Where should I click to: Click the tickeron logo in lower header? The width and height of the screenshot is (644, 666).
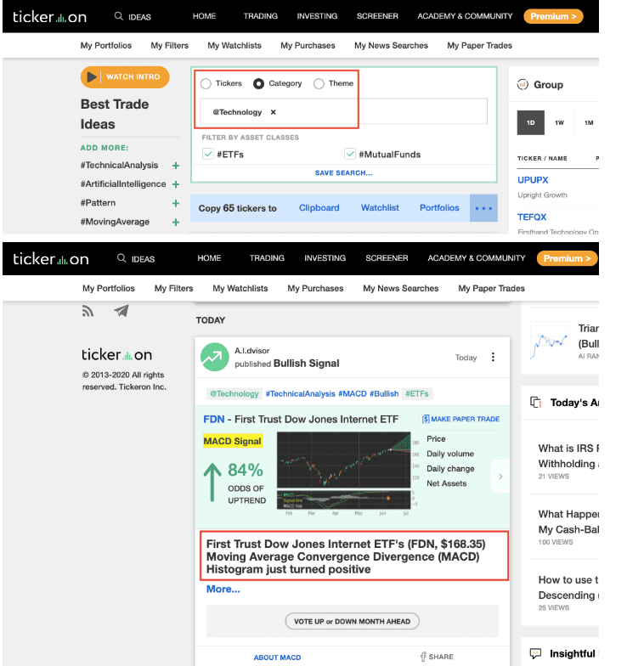point(51,258)
